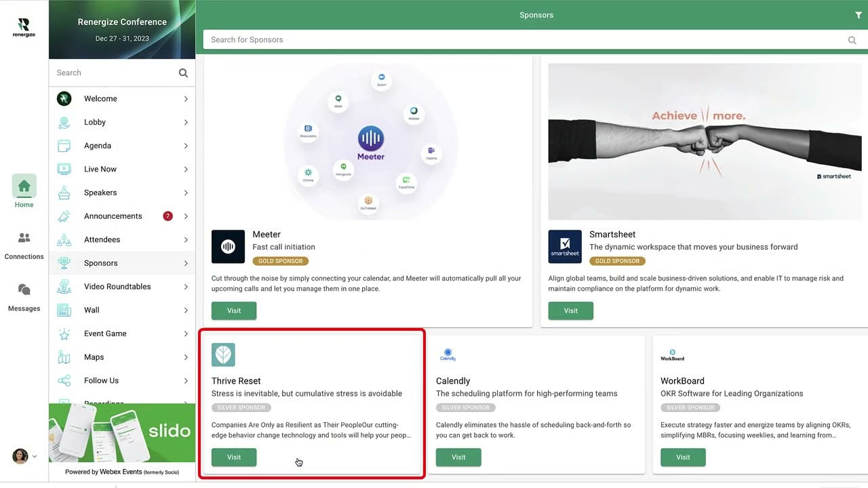Visit the Smartsheet sponsor page
Screen dimensions: 868x488
point(571,310)
